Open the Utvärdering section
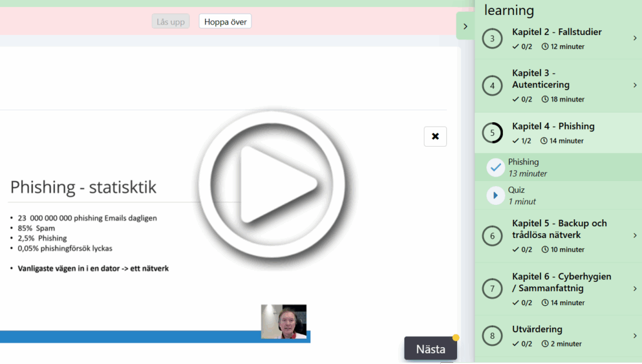This screenshot has height=364, width=642. pos(537,330)
